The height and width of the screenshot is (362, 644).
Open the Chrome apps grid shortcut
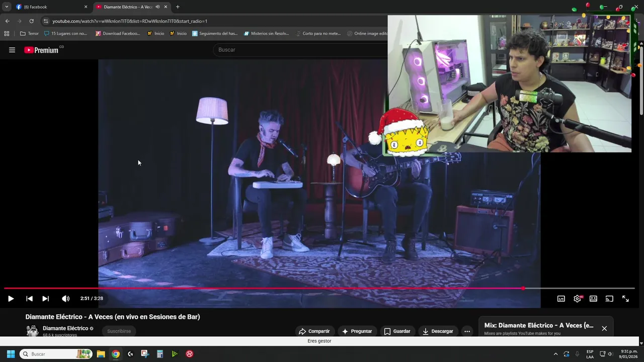pyautogui.click(x=7, y=34)
